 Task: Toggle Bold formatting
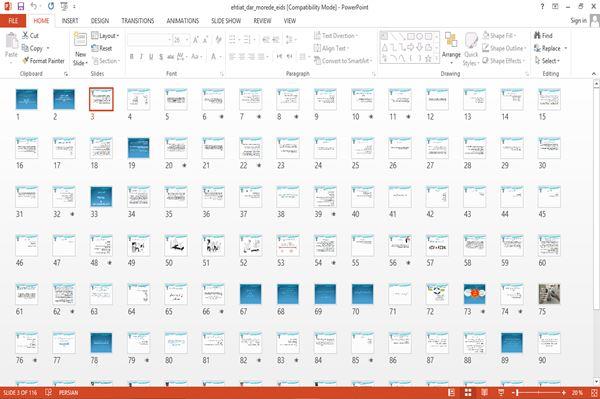pyautogui.click(x=132, y=57)
